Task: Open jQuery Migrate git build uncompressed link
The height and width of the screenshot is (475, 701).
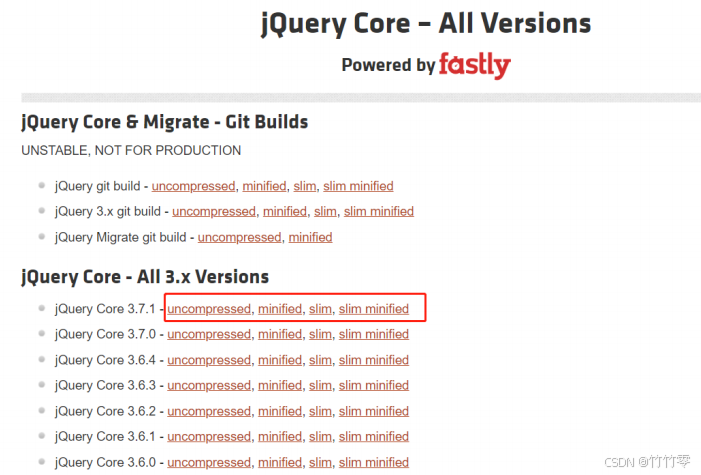Action: point(240,237)
